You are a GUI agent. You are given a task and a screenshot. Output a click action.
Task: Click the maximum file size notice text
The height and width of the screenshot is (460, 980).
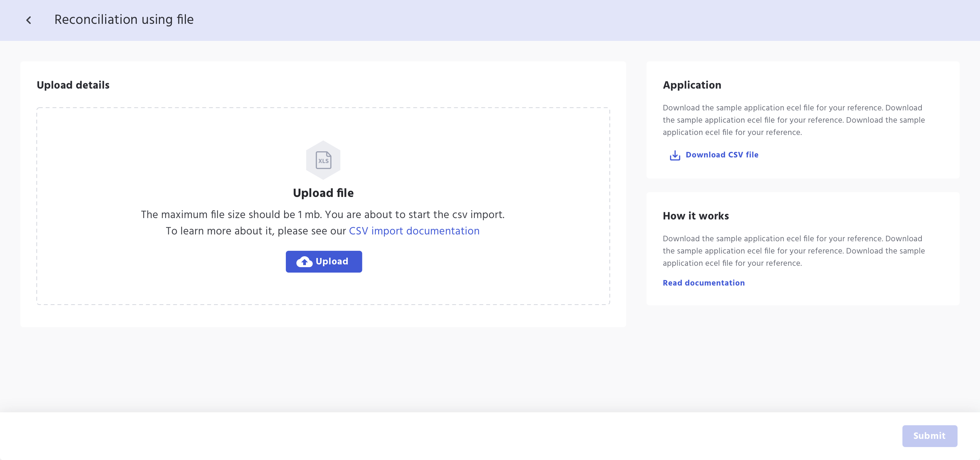(x=322, y=214)
